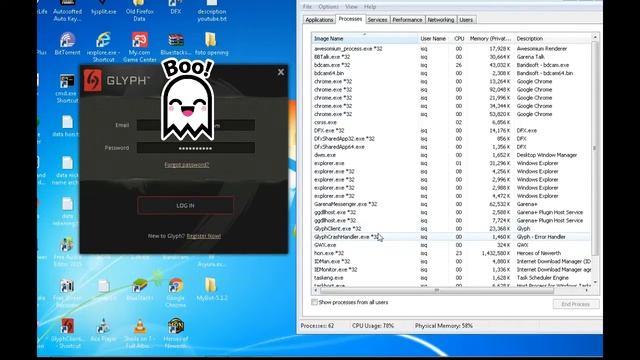Select the cmd.exe Shortcut desktop icon
The width and height of the screenshot is (640, 360).
coord(67,89)
